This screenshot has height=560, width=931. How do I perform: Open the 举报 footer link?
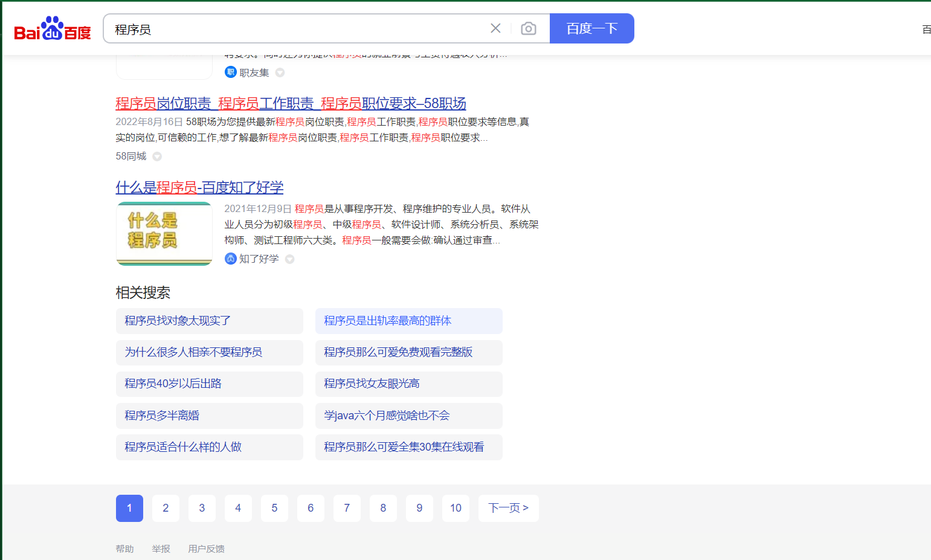pyautogui.click(x=161, y=549)
